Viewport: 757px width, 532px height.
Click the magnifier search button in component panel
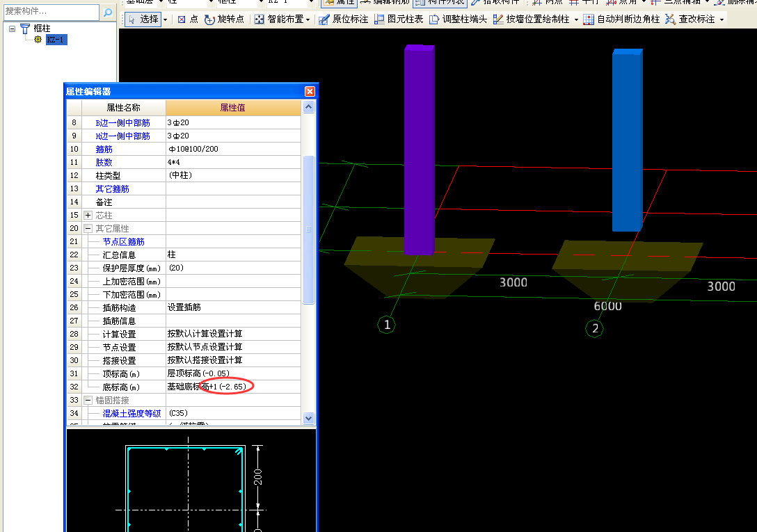click(108, 12)
